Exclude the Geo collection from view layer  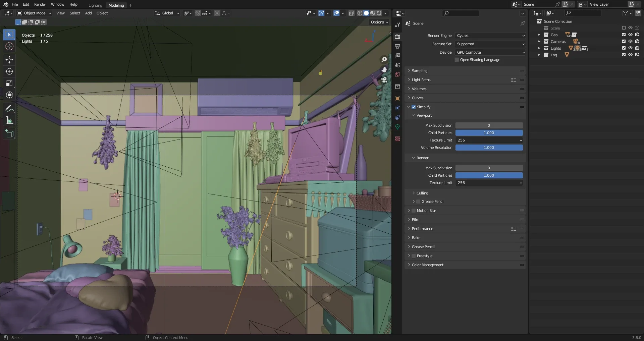coord(624,35)
